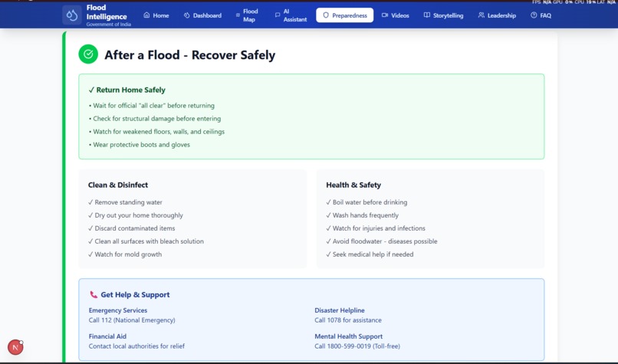
Task: Click the Home house icon in navbar
Action: pyautogui.click(x=146, y=15)
